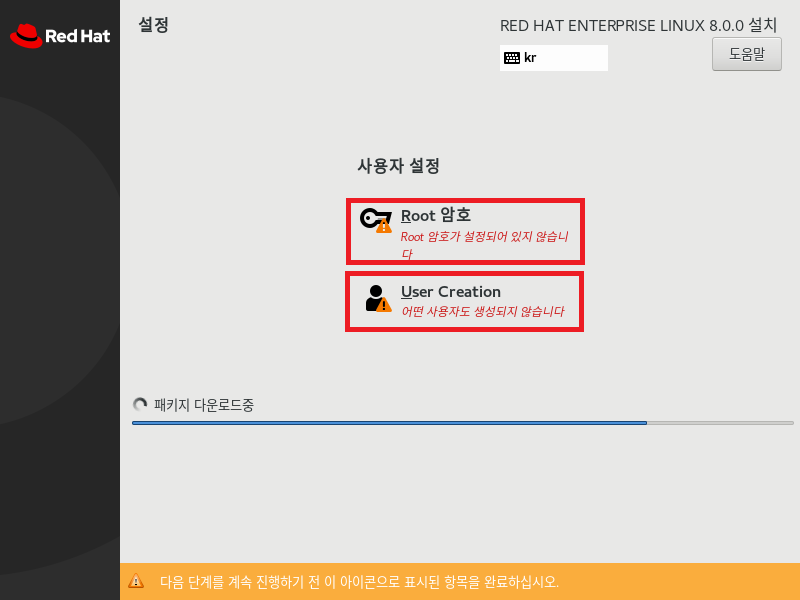
Task: Click the 사용자 설정 heading
Action: point(398,166)
